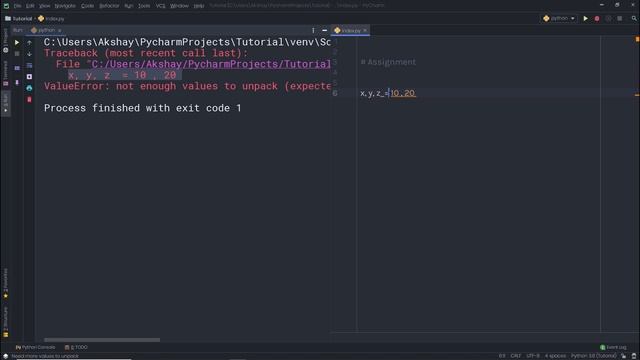Change 4 spaces indent setting

555,356
